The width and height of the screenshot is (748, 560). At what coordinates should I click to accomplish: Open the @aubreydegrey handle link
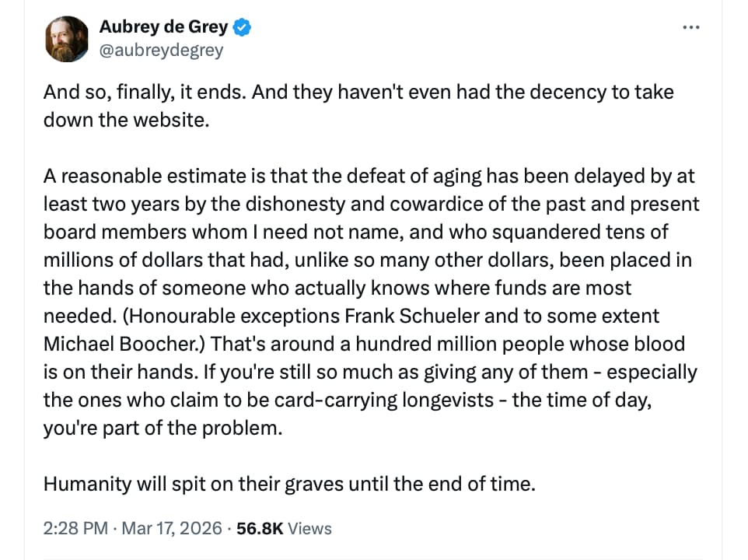[x=161, y=51]
